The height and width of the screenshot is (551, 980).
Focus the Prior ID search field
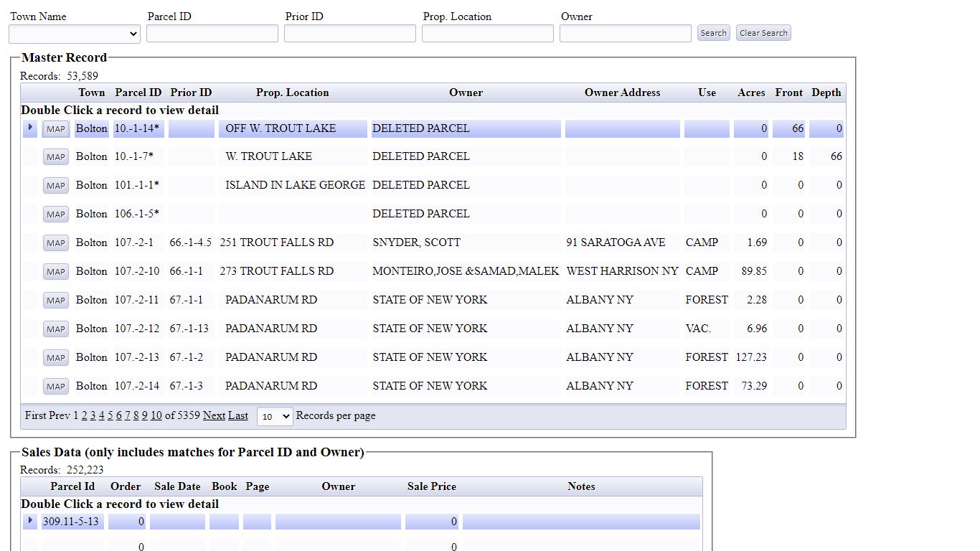click(x=350, y=34)
